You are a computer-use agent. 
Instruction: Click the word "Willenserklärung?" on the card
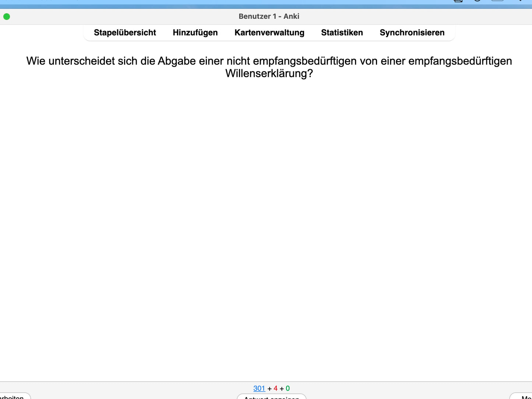[x=269, y=74]
